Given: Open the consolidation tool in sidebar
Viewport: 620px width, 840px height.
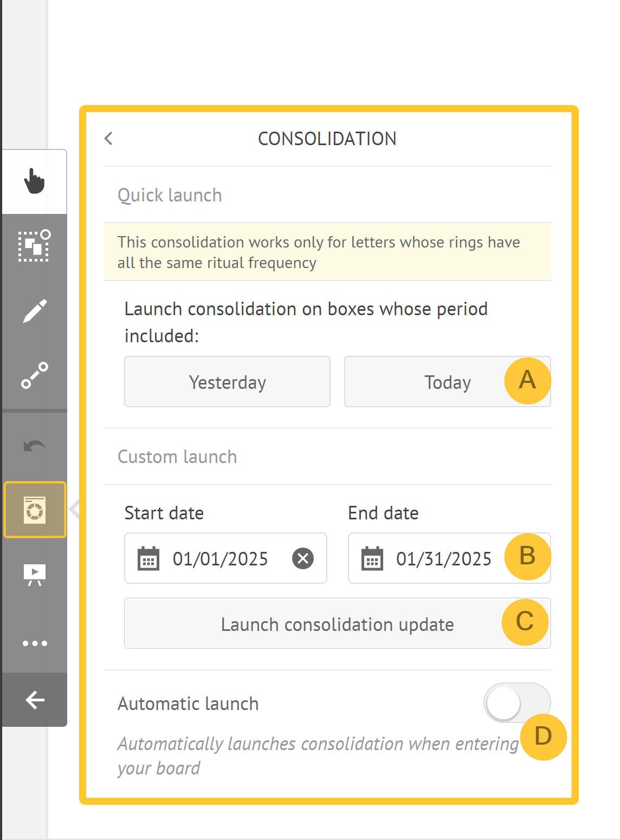Looking at the screenshot, I should pos(35,510).
